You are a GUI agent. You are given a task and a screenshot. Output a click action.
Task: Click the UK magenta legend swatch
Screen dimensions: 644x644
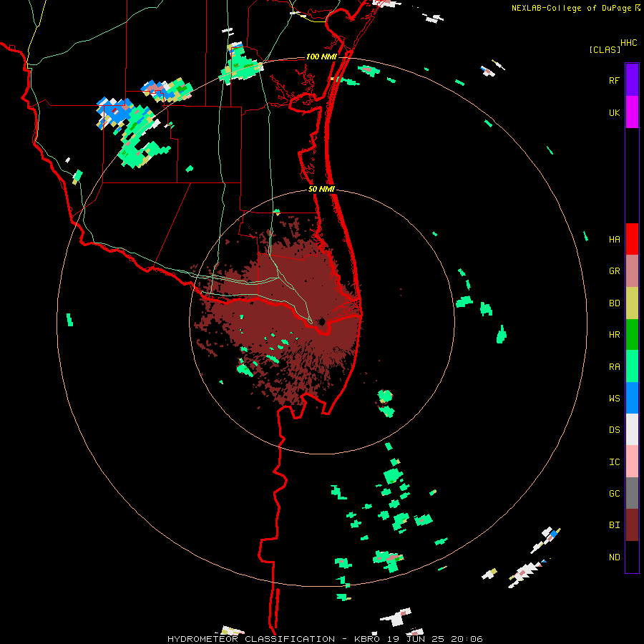point(632,112)
